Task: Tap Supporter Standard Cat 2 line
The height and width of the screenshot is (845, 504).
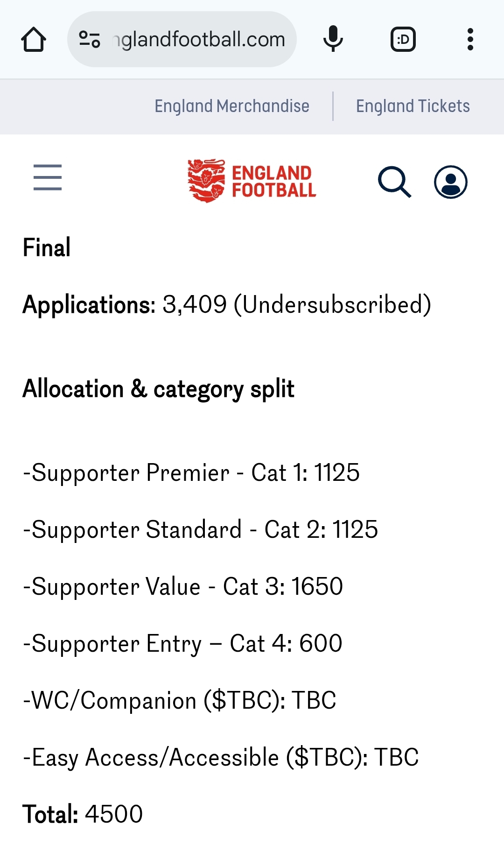Action: (x=201, y=529)
